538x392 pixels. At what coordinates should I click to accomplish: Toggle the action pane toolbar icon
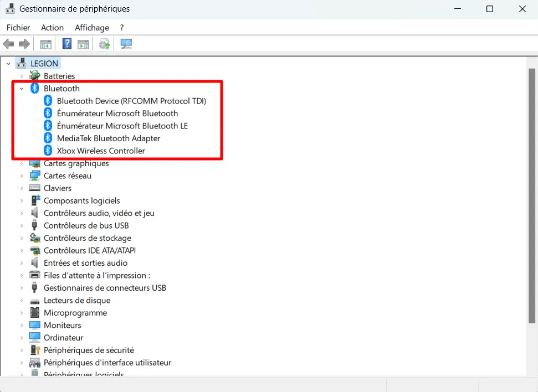83,44
